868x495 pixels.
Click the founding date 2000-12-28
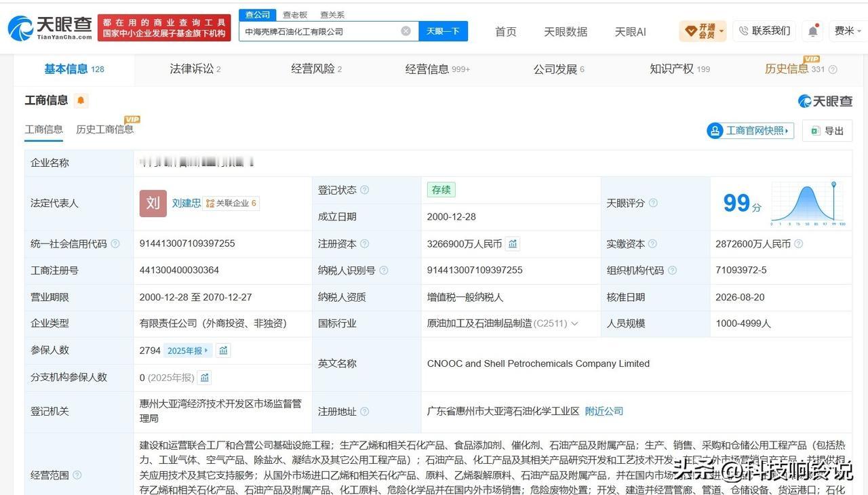(x=452, y=217)
